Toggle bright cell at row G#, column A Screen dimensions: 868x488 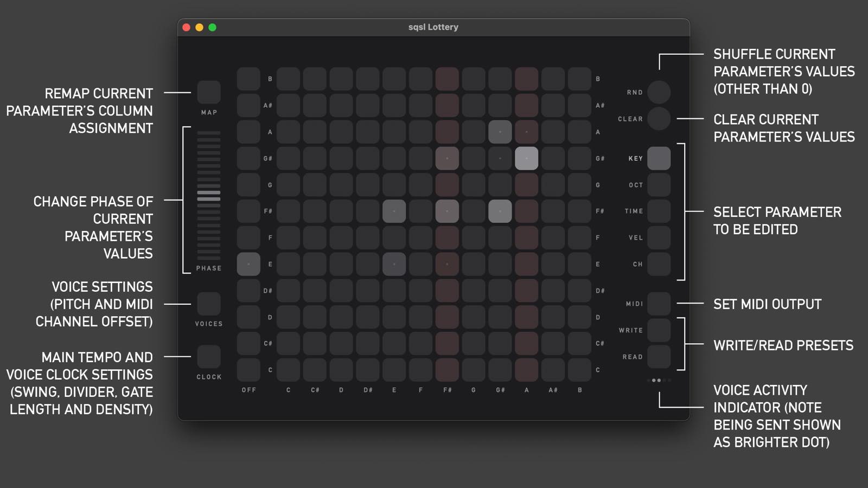point(526,158)
